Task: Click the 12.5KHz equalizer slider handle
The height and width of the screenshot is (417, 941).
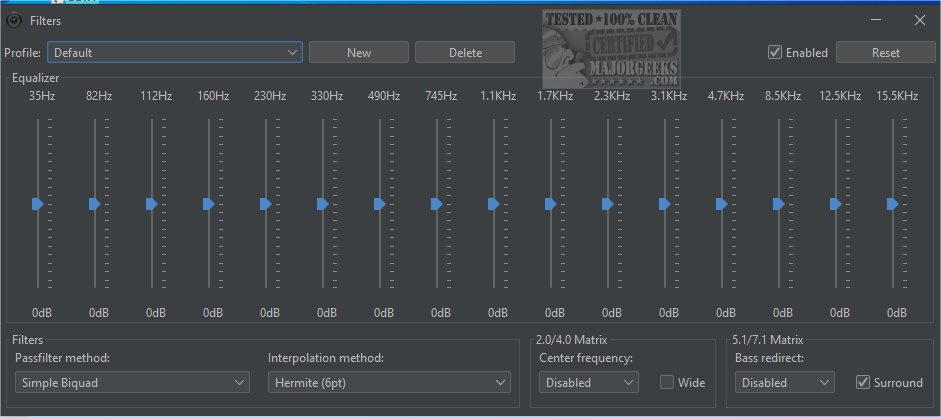Action: 836,204
